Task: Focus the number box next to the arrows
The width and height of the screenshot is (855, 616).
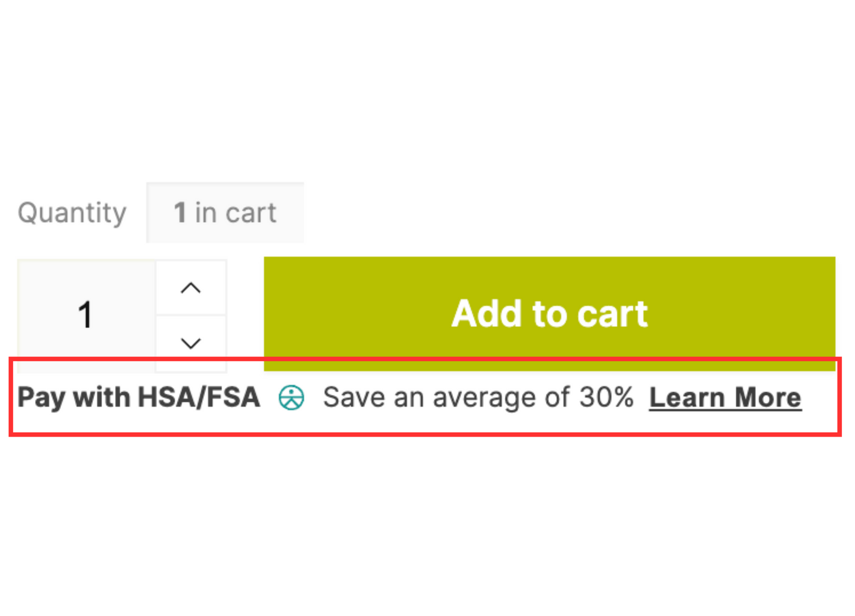Action: 87,315
